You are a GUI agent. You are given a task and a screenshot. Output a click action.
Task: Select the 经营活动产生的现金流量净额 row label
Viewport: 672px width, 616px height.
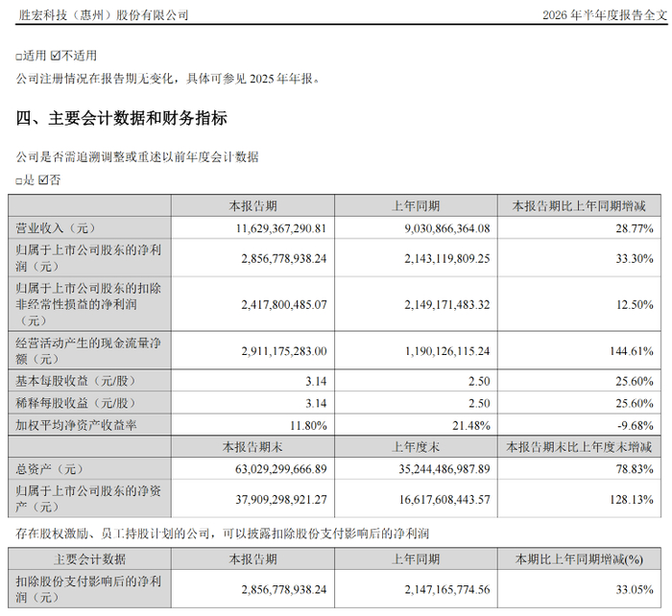[x=88, y=351]
